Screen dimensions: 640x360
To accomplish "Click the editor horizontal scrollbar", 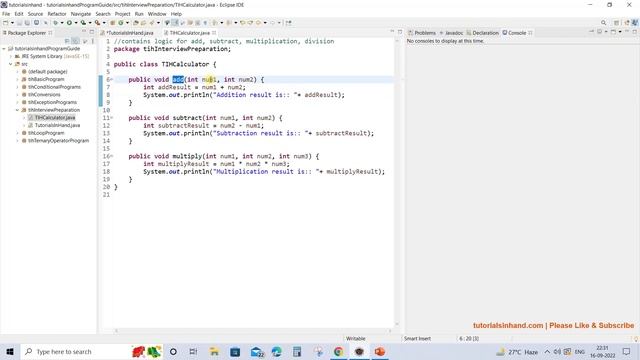I will pyautogui.click(x=253, y=331).
